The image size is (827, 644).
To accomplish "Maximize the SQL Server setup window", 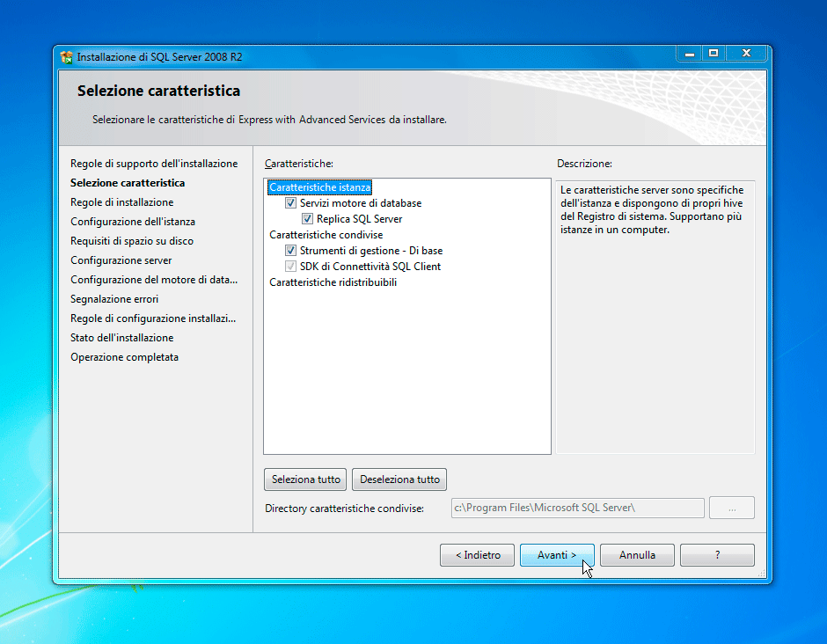I will [714, 54].
